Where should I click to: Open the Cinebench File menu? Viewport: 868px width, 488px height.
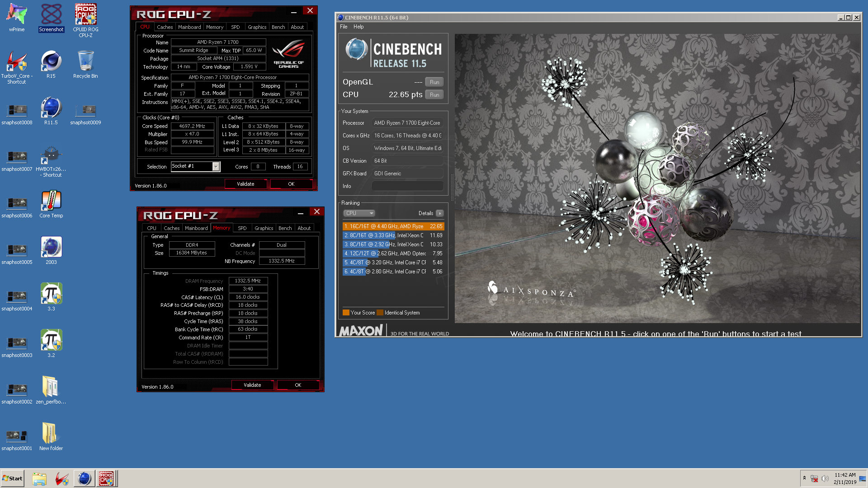[344, 27]
